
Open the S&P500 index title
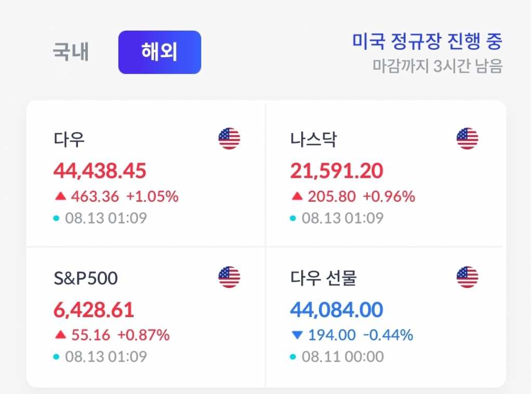click(86, 279)
